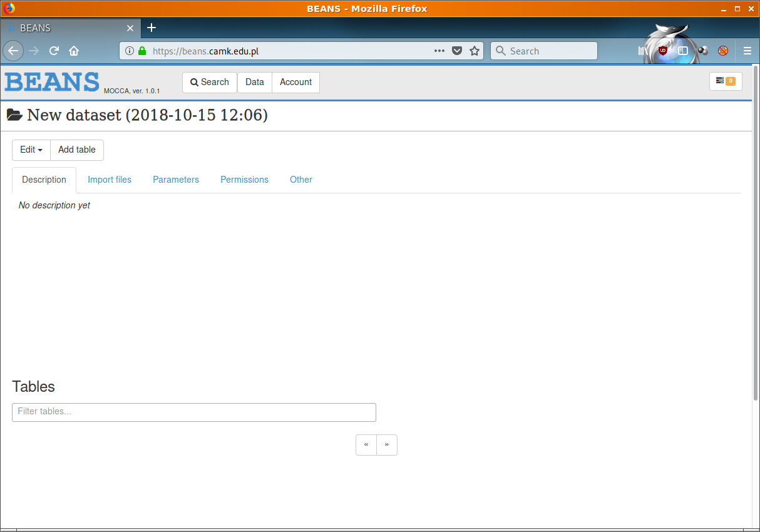Viewport: 760px width, 532px height.
Task: Toggle the Firefox sidebar view
Action: click(x=683, y=51)
